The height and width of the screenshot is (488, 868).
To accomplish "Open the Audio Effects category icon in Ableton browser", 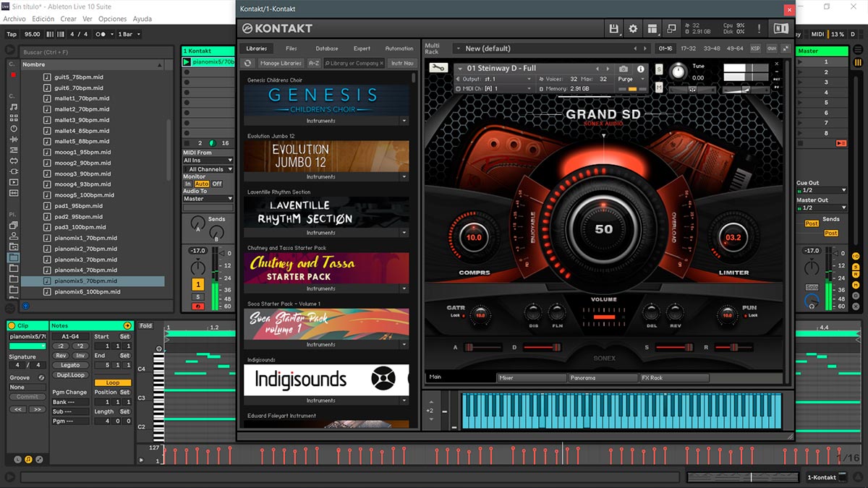I will [x=14, y=139].
